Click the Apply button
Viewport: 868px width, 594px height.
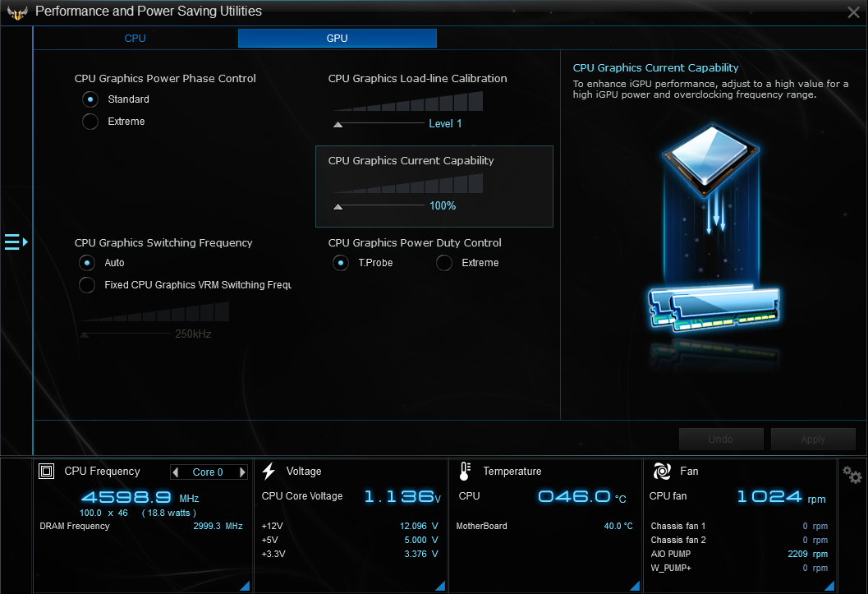coord(813,439)
